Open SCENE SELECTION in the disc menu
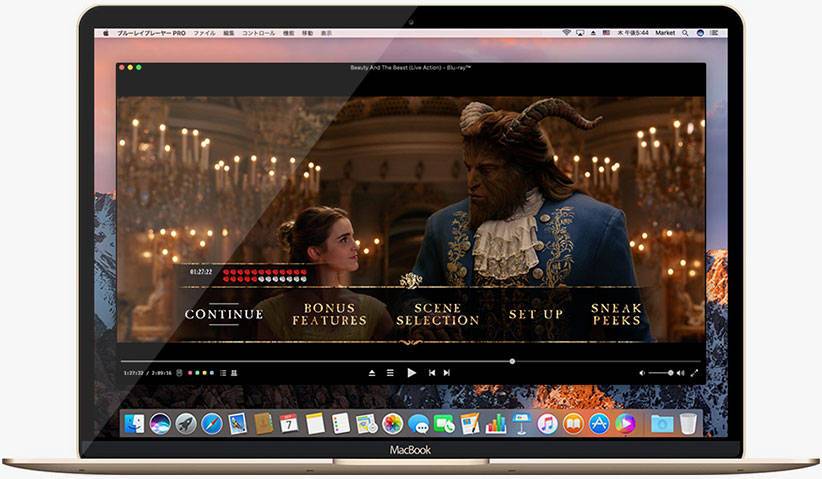Viewport: 822px width, 479px height. 437,314
